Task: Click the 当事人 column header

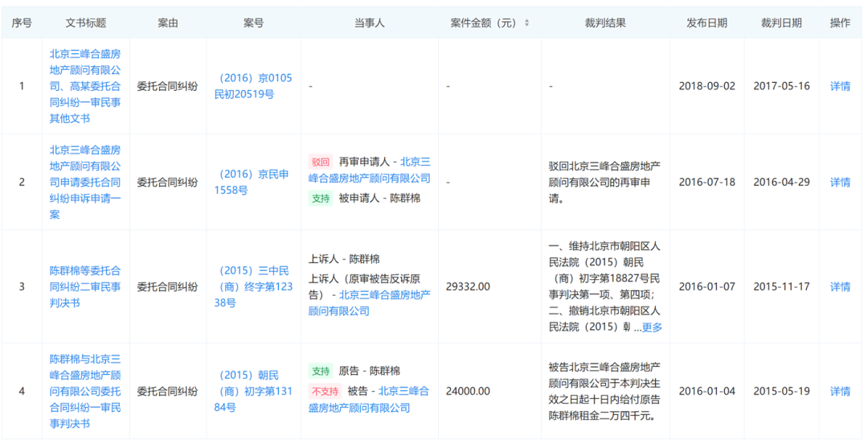Action: (369, 23)
